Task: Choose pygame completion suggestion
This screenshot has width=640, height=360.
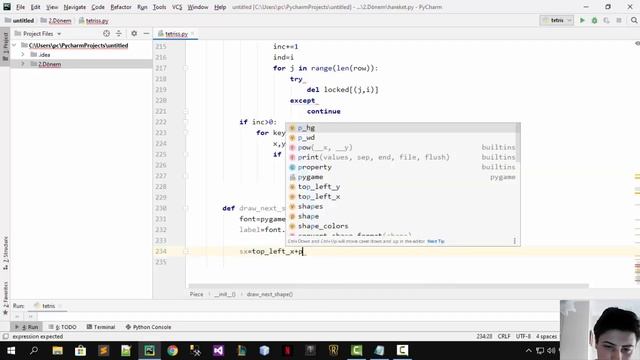Action: coord(402,177)
